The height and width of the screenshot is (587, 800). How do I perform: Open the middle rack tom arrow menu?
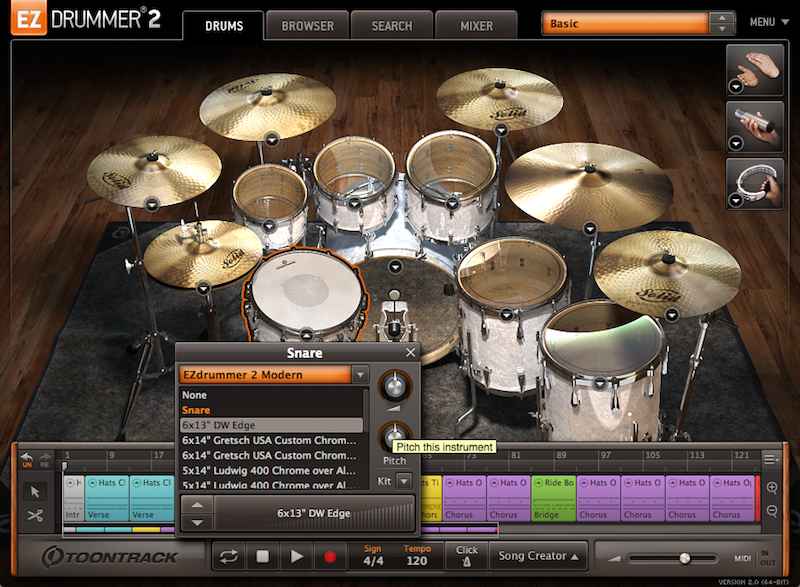[354, 204]
